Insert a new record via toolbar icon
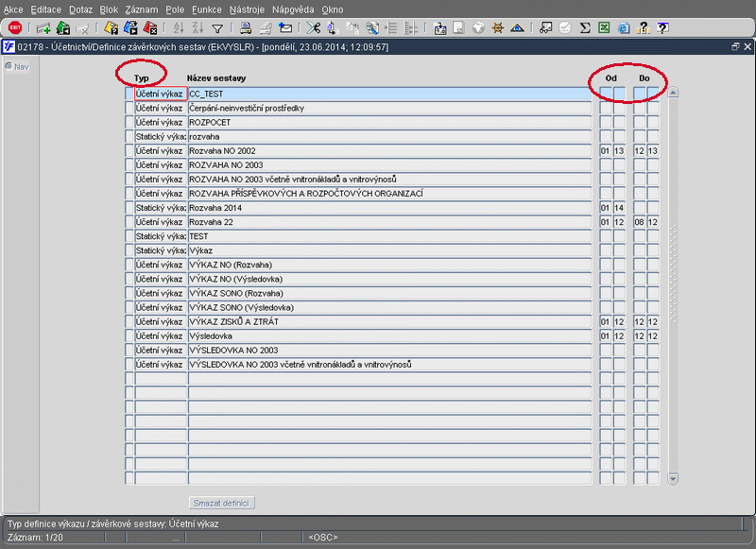 [x=43, y=28]
